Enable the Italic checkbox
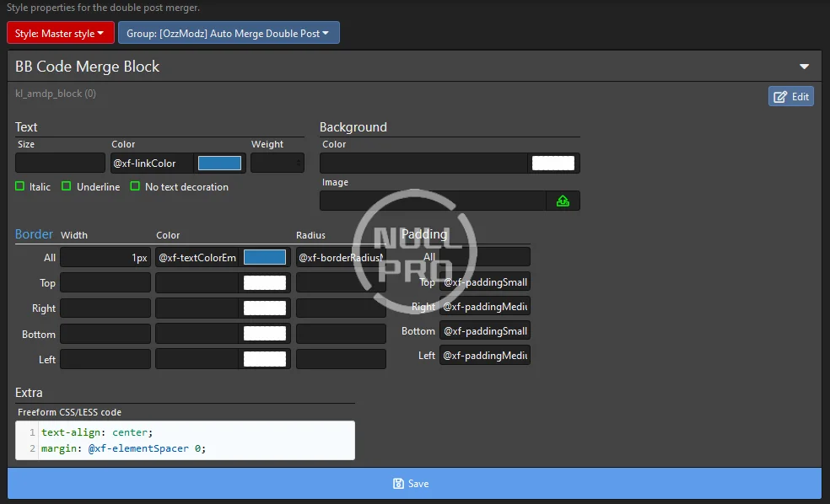830x504 pixels. point(20,187)
